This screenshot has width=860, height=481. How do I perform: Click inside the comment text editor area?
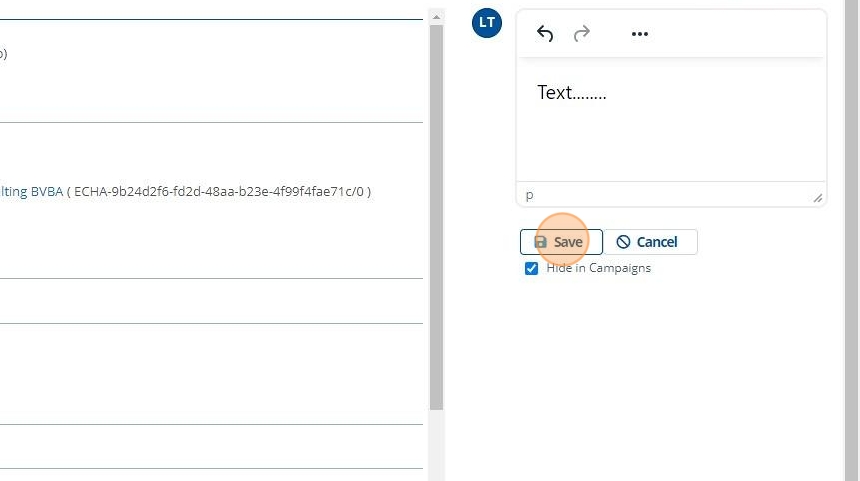(671, 140)
